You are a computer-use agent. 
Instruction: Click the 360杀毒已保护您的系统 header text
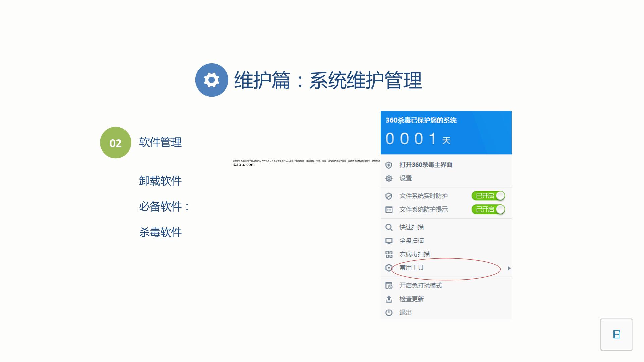pyautogui.click(x=421, y=120)
